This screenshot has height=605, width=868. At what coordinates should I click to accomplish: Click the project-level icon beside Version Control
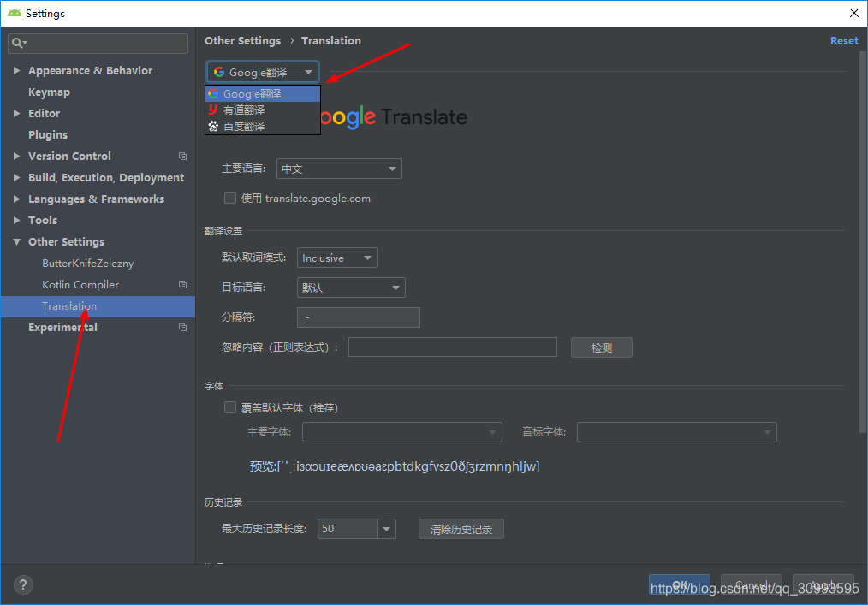pos(182,156)
